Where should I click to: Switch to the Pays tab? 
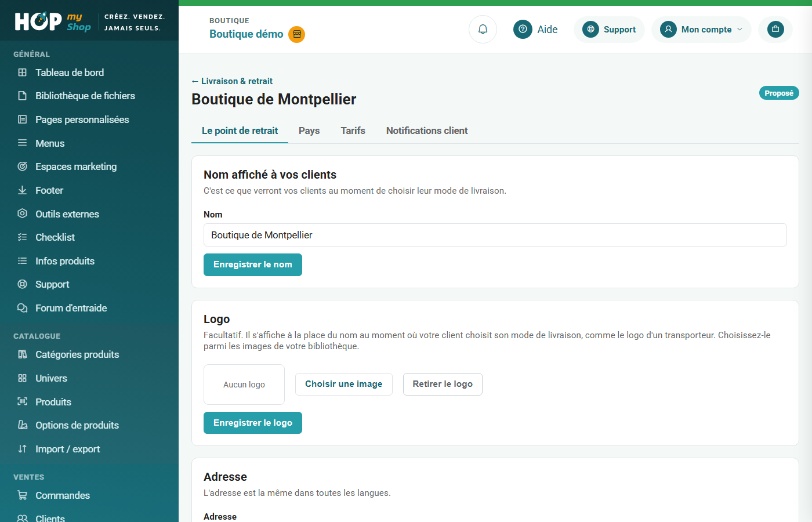[309, 131]
